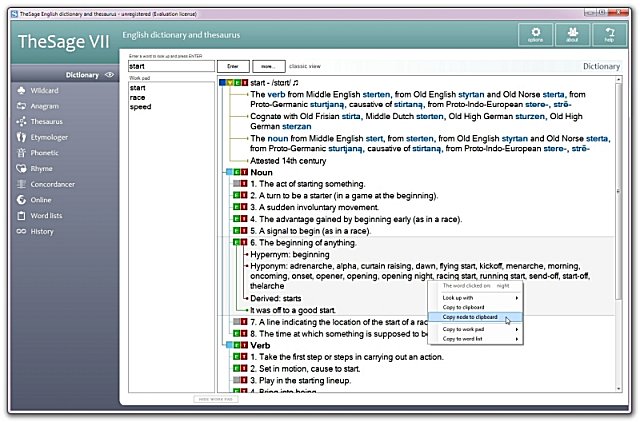The height and width of the screenshot is (422, 640).
Task: Open options via gear icon
Action: tap(536, 34)
